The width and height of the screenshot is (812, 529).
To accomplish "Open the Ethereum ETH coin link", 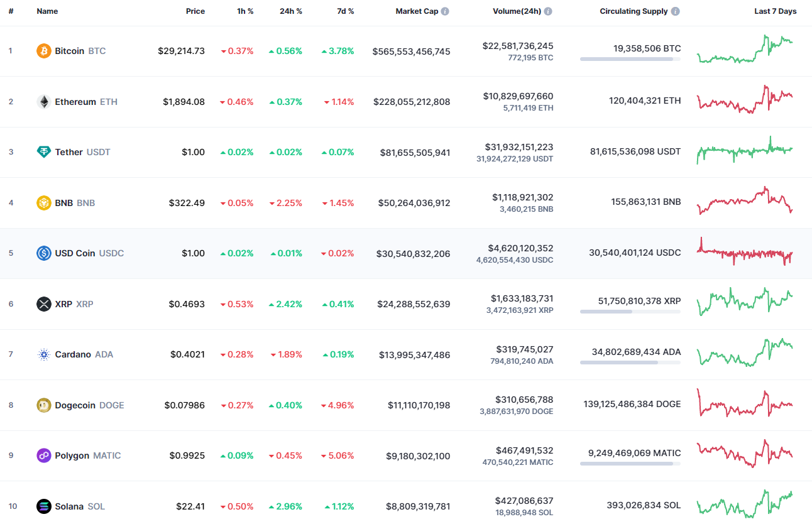I will point(77,101).
